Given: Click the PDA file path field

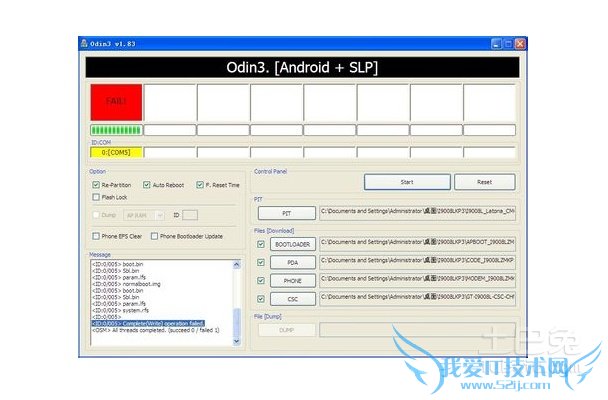Looking at the screenshot, I should (x=418, y=262).
